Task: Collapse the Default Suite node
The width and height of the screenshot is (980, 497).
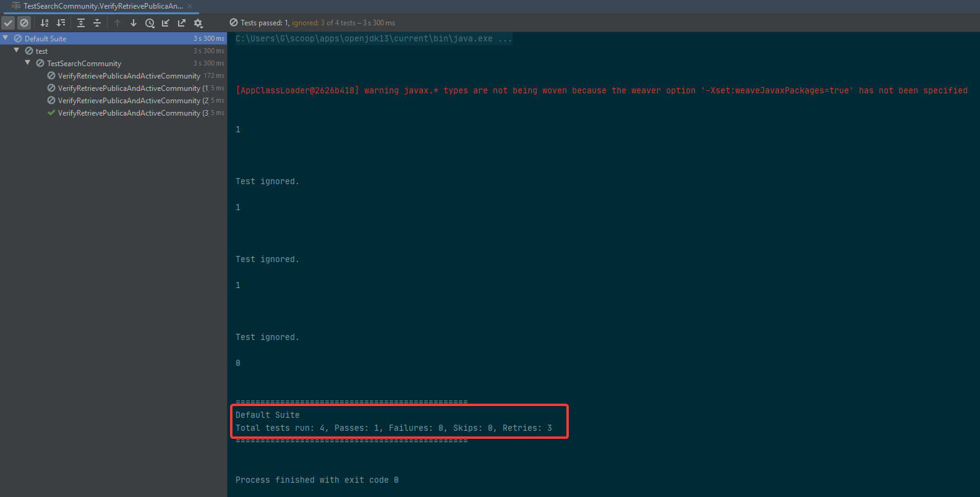Action: (x=6, y=38)
